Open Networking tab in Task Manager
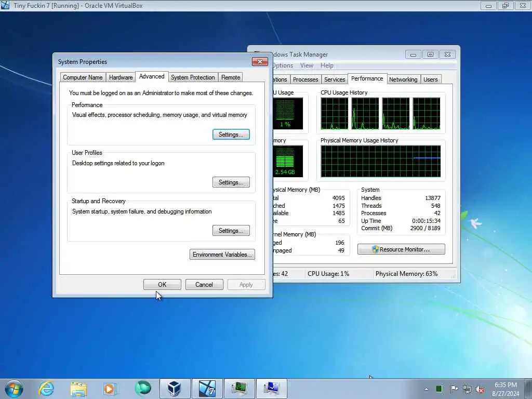The image size is (532, 399). [403, 79]
